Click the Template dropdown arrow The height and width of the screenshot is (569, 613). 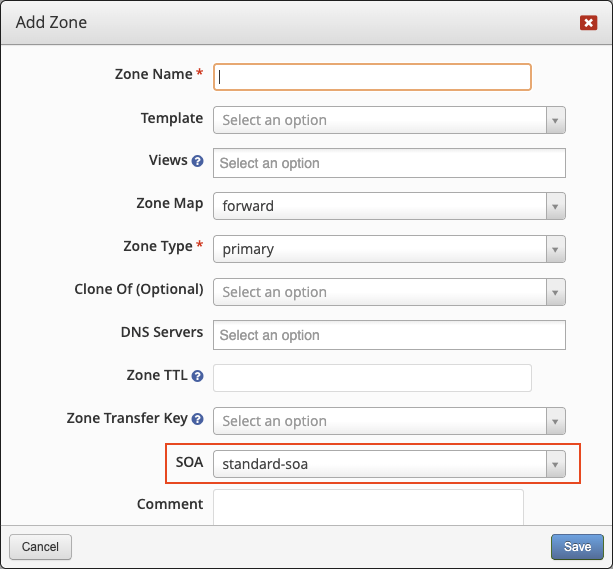pos(555,120)
